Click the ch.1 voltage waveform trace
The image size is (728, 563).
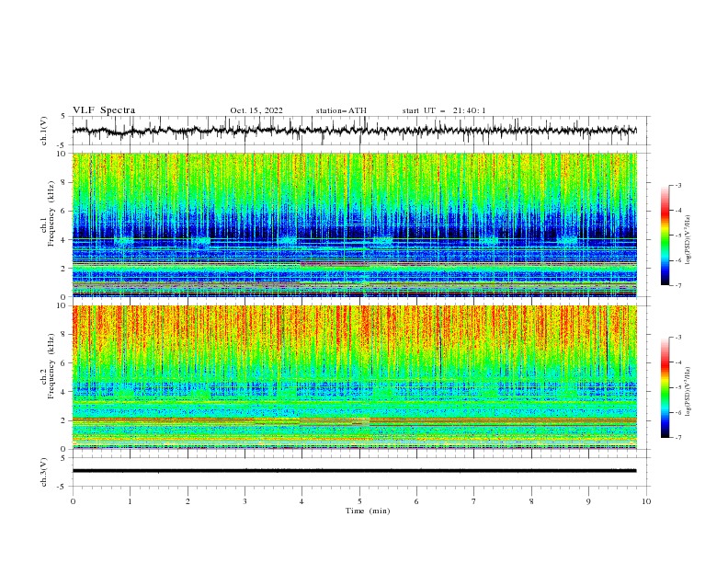(x=355, y=131)
